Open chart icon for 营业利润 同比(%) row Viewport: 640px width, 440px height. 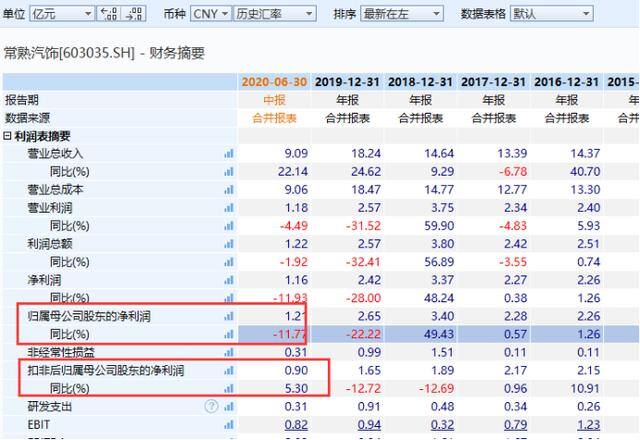[229, 226]
